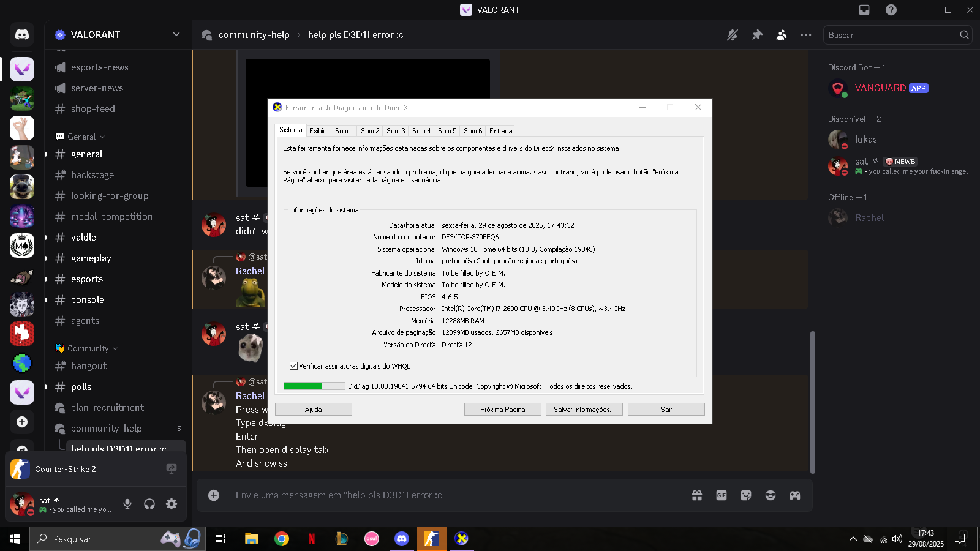
Task: Go to community-help breadcrumb link
Action: 254,35
